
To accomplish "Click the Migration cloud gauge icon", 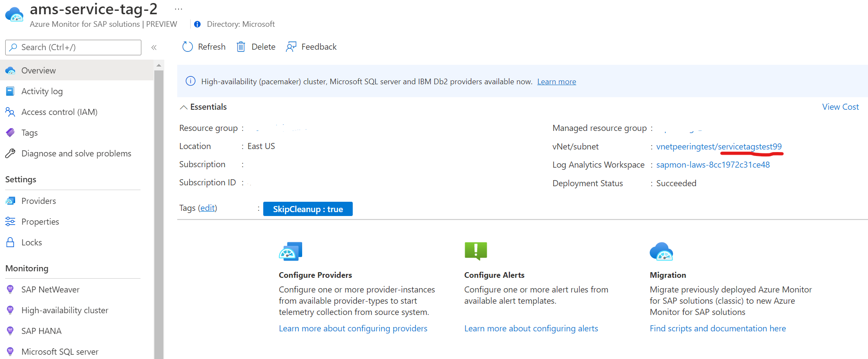I will point(661,251).
